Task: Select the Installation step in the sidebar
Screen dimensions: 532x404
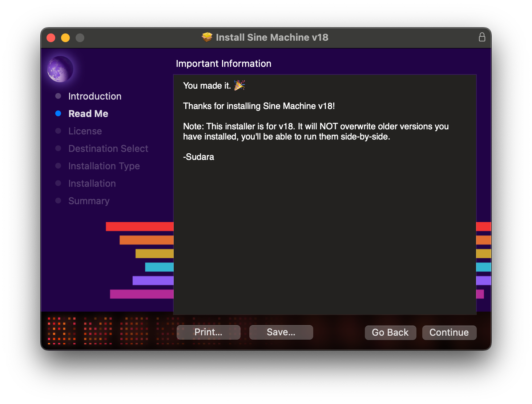Action: pyautogui.click(x=92, y=183)
